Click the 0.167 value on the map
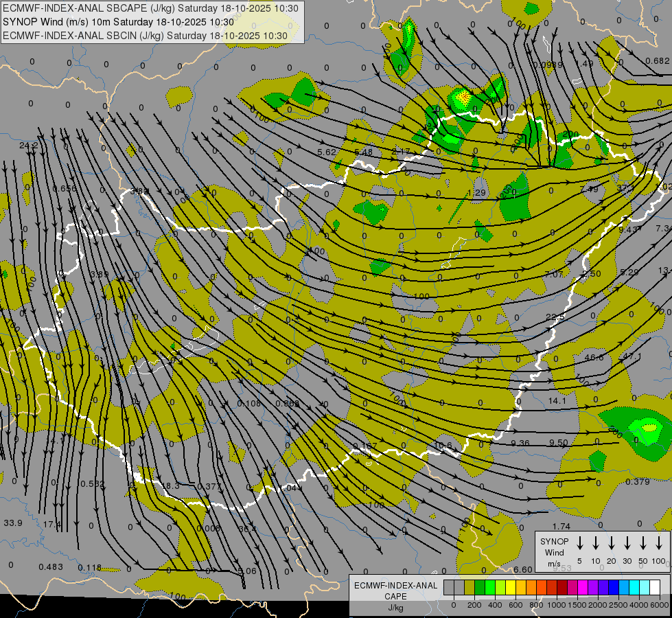 click(365, 446)
